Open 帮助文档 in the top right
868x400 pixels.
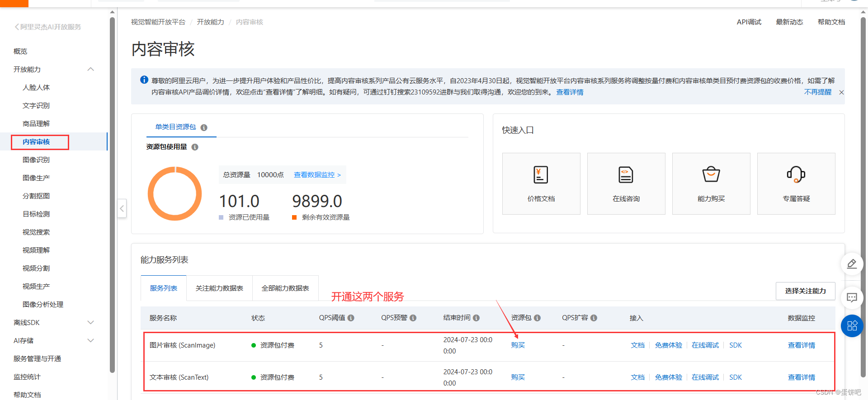coord(831,22)
